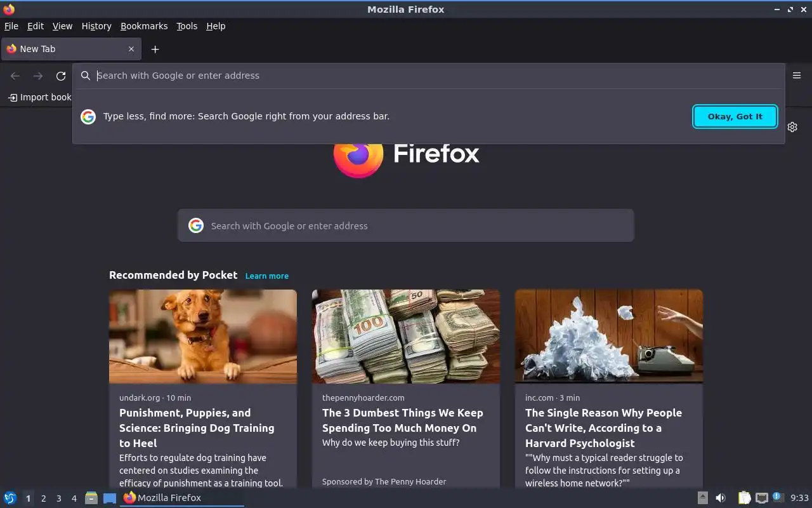Open The 3 Dumbest Things article
The width and height of the screenshot is (812, 508).
pos(402,420)
